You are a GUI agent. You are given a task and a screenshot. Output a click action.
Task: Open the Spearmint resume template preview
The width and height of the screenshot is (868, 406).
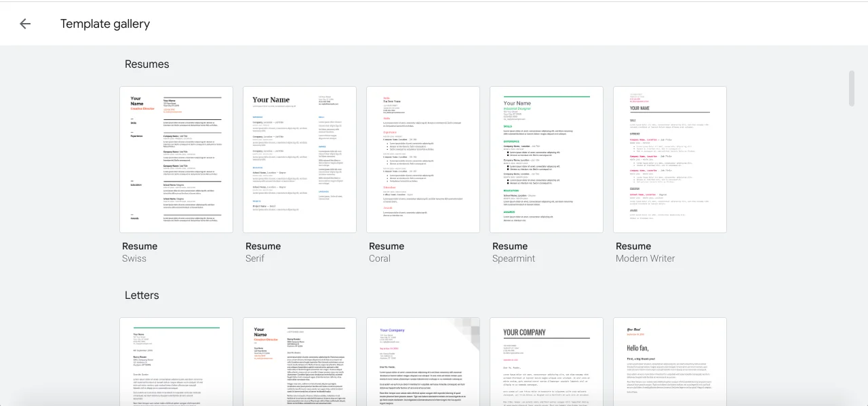pos(547,159)
